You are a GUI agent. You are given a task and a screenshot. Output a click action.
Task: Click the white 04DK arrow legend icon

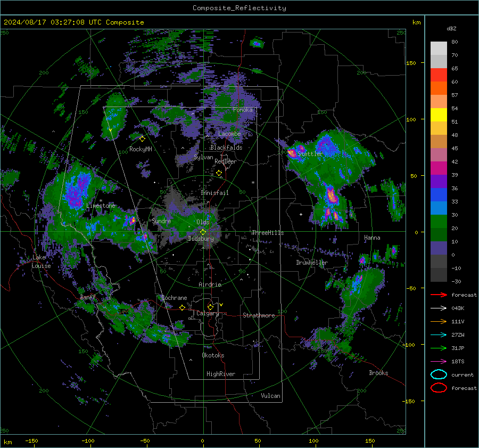(x=439, y=308)
